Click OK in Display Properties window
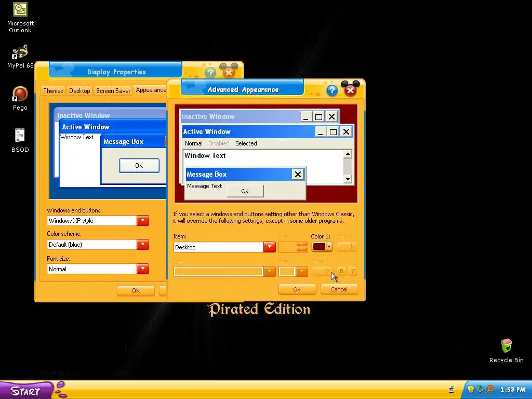This screenshot has height=399, width=532. click(136, 291)
